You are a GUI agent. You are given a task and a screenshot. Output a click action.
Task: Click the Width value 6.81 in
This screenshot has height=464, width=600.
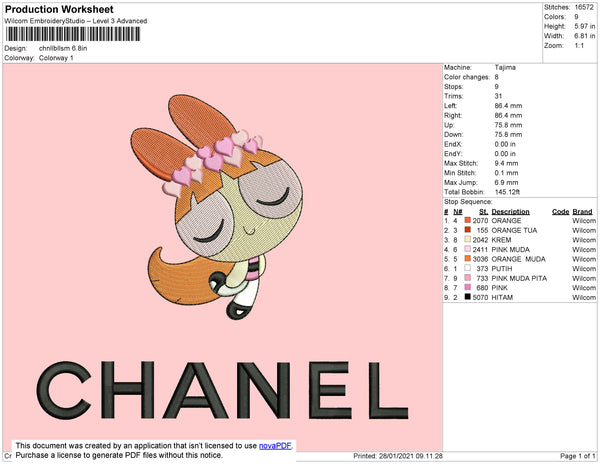coord(584,36)
